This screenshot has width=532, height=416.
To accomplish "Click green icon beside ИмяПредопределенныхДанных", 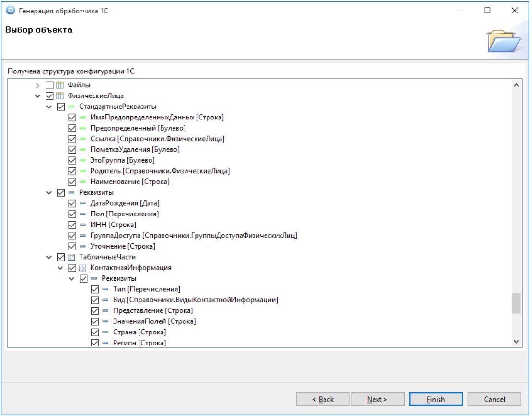I will 82,118.
